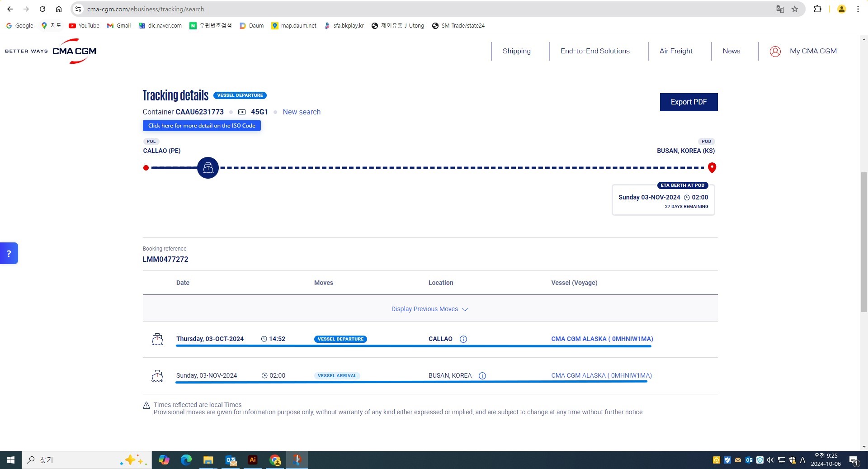Click ship icon in the 03-NOV-2024 row
Image resolution: width=868 pixels, height=469 pixels.
coord(157,376)
